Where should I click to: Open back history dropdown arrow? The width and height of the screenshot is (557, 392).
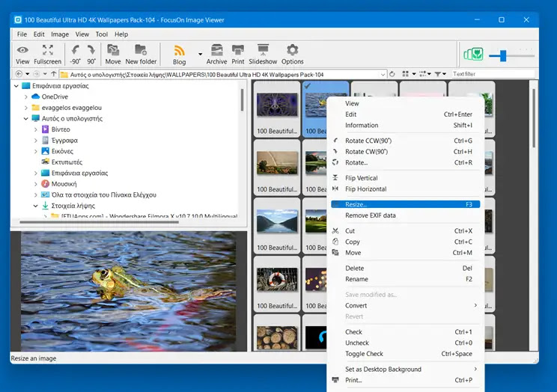28,74
